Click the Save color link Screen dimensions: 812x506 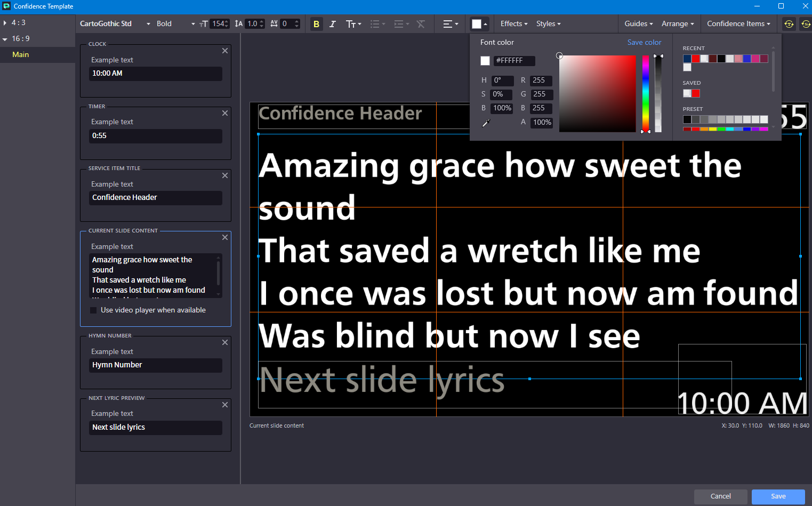[x=644, y=43]
